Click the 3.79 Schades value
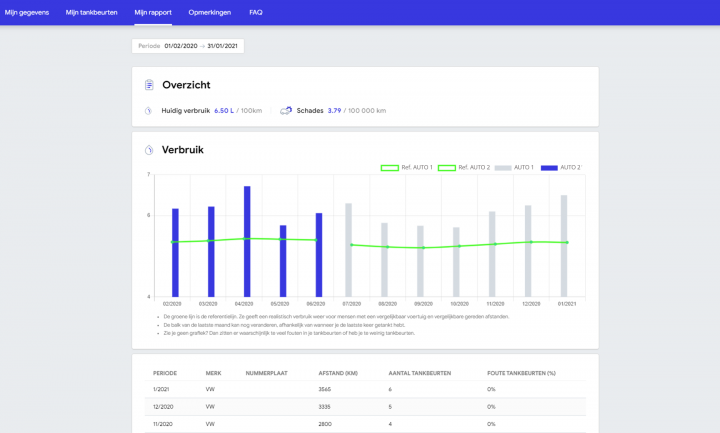Image resolution: width=720 pixels, height=433 pixels. (334, 111)
